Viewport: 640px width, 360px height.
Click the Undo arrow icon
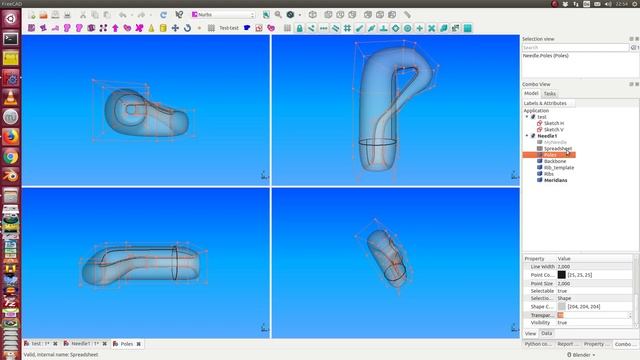pos(122,15)
